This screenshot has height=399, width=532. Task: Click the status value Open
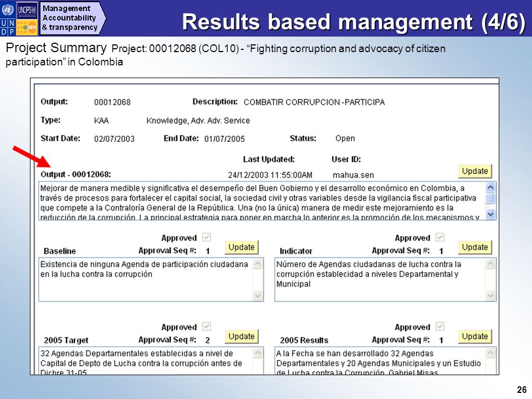345,139
